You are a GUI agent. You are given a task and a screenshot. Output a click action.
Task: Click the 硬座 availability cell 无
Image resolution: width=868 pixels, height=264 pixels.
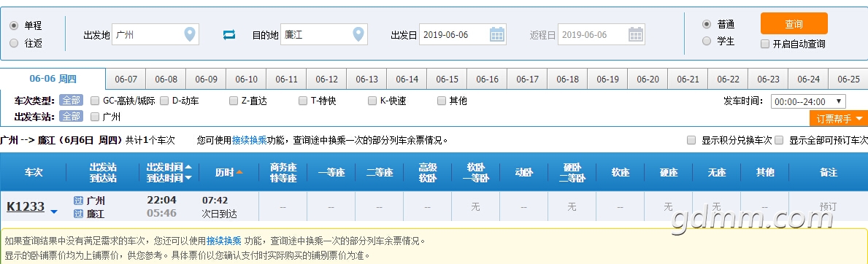click(x=668, y=207)
